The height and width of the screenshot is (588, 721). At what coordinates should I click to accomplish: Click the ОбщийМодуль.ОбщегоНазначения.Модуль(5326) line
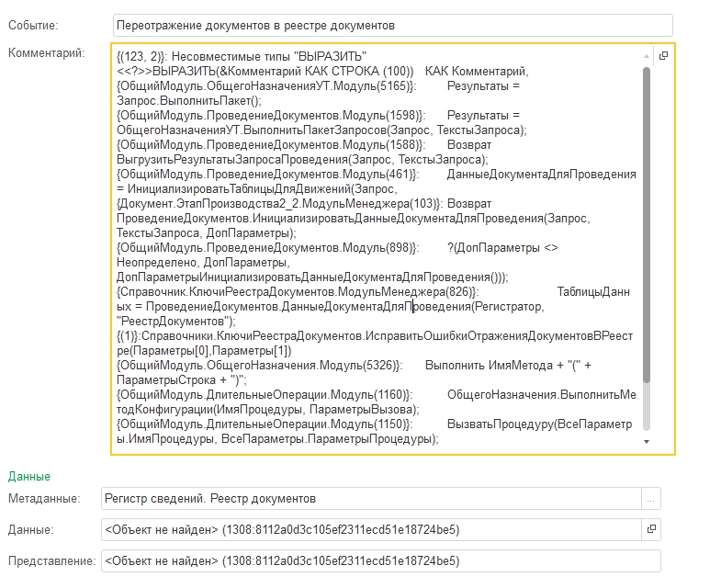pyautogui.click(x=267, y=366)
